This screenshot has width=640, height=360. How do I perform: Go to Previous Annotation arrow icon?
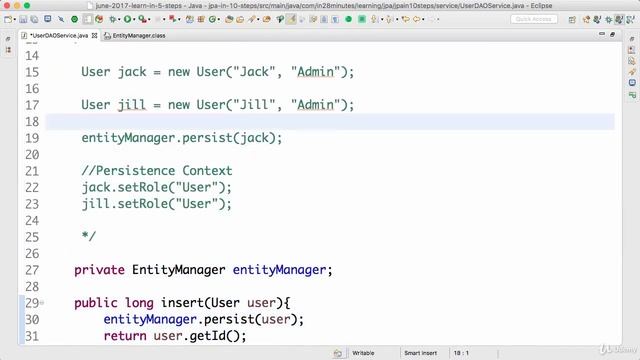point(389,19)
